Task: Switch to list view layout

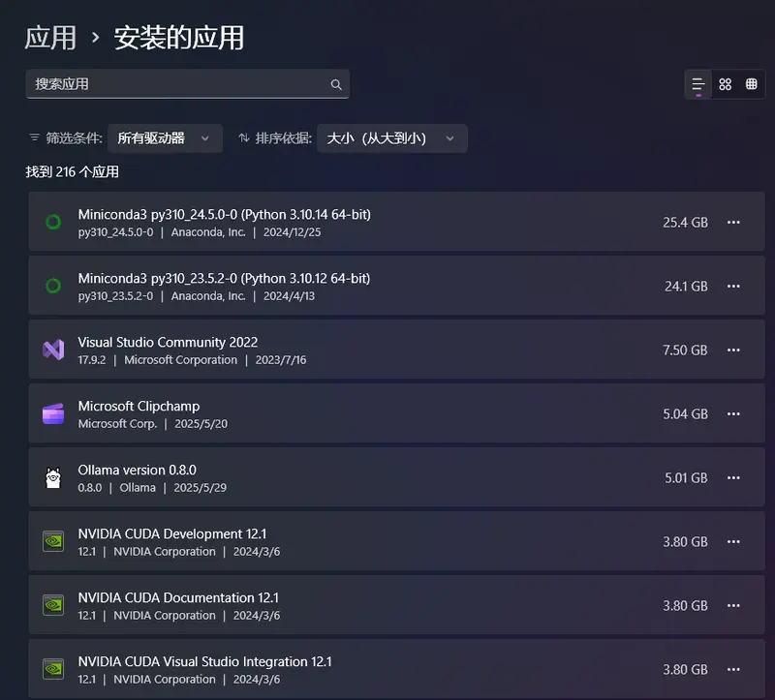Action: click(x=697, y=84)
